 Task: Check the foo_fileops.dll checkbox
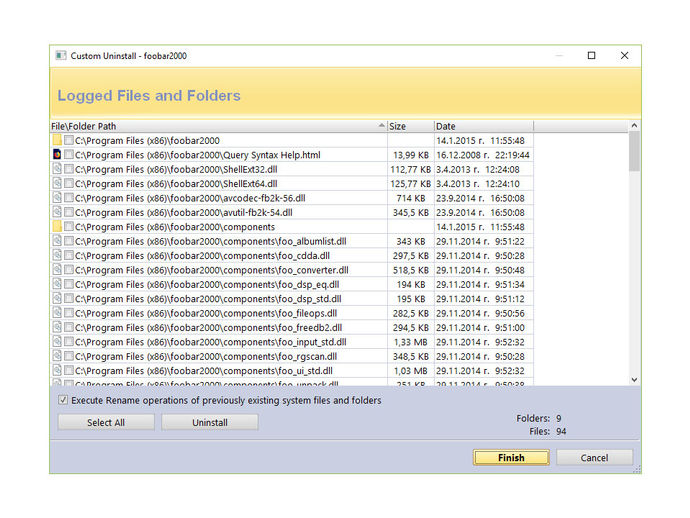pyautogui.click(x=69, y=313)
